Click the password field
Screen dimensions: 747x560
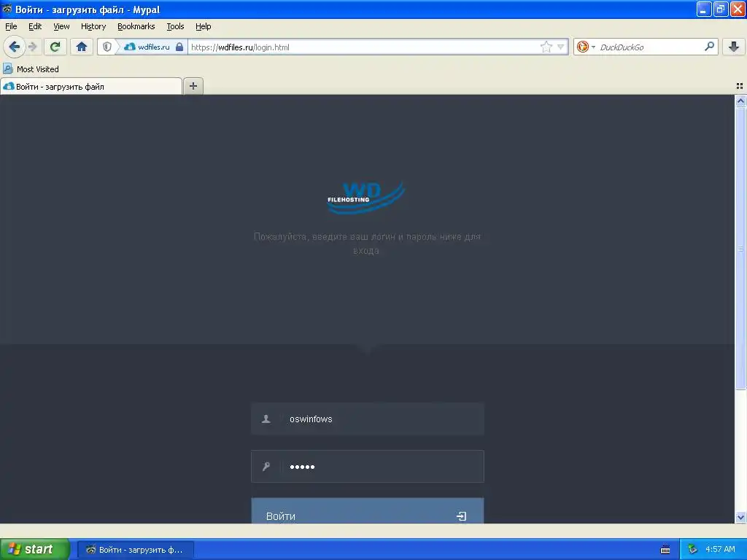368,467
